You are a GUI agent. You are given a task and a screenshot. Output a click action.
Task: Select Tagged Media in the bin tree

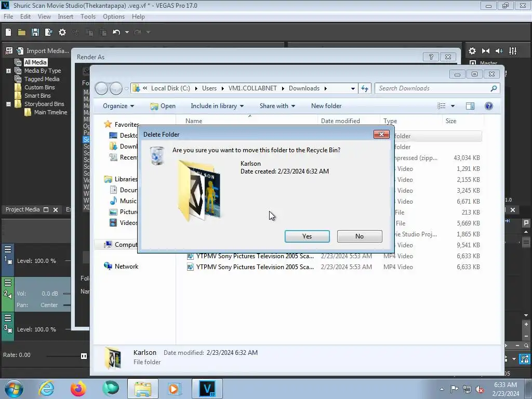(x=42, y=79)
